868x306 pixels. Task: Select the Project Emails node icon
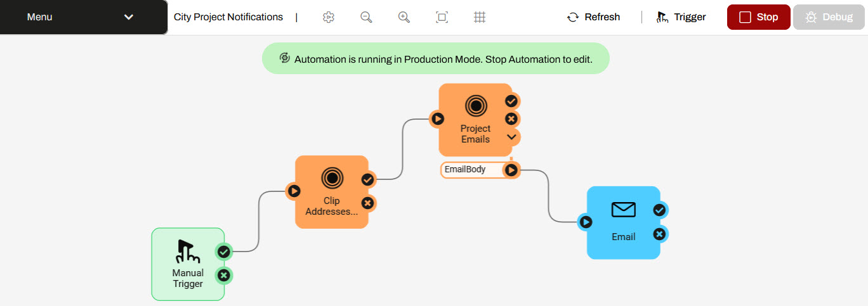click(x=475, y=106)
